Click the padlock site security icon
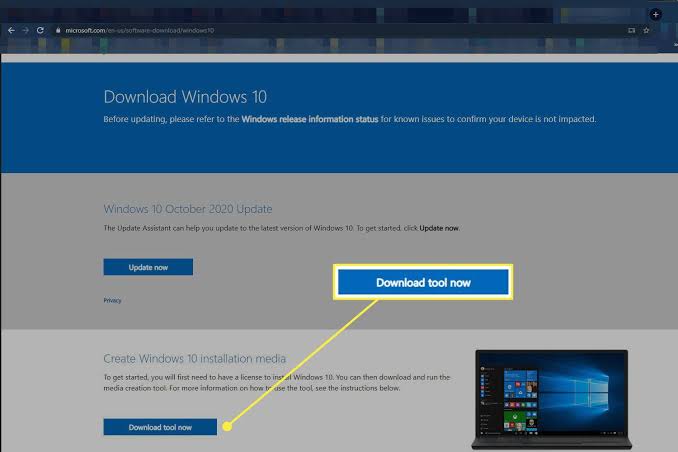The image size is (678, 452). click(x=58, y=30)
